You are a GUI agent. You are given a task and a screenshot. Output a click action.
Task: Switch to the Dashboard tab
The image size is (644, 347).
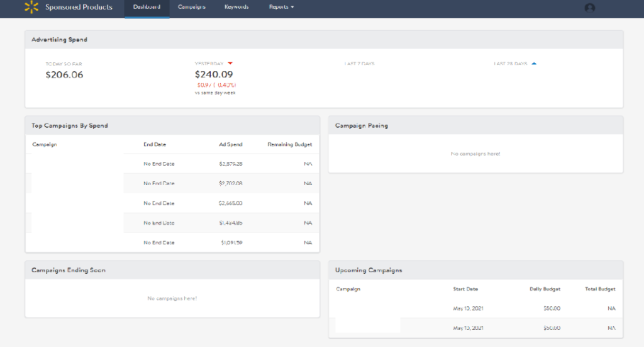tap(147, 8)
